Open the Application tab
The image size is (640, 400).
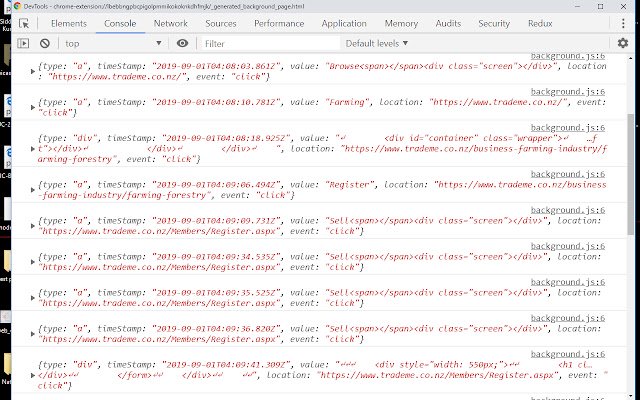344,24
